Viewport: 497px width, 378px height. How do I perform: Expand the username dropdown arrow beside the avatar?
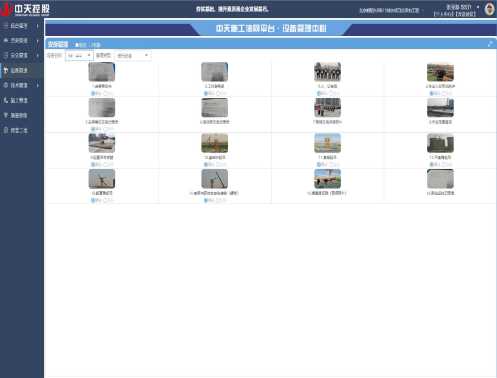pyautogui.click(x=478, y=7)
